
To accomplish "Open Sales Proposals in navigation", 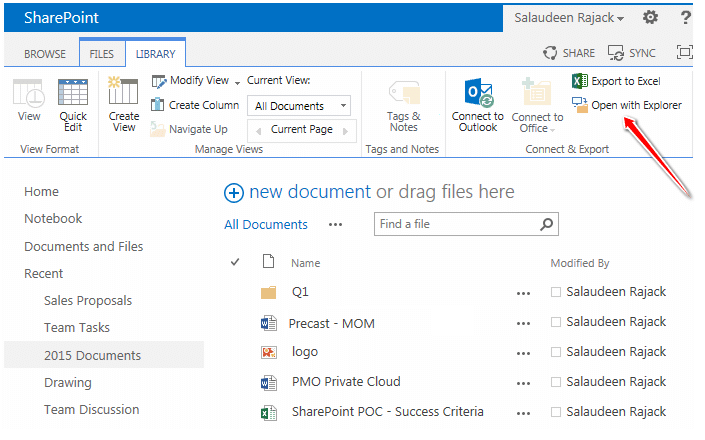I will click(88, 300).
